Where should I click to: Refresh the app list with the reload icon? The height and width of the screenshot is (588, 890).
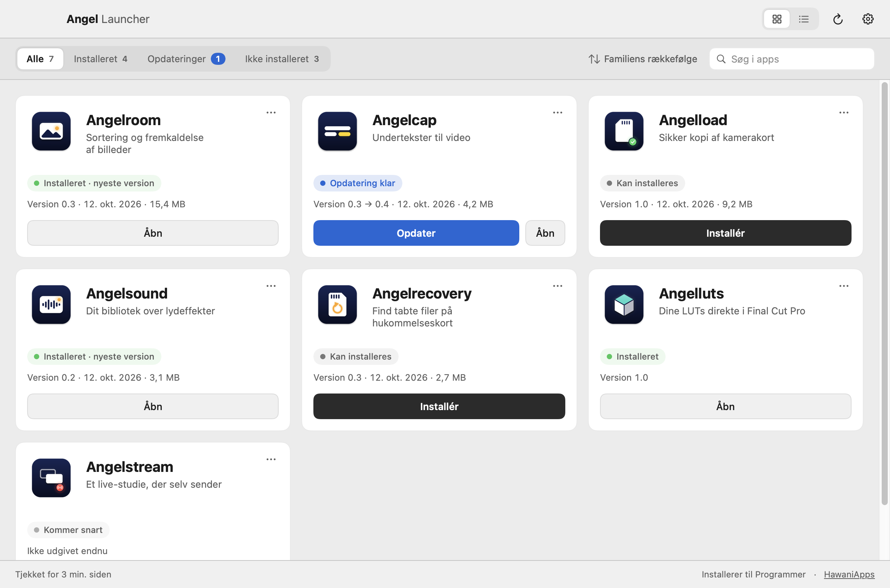(838, 19)
